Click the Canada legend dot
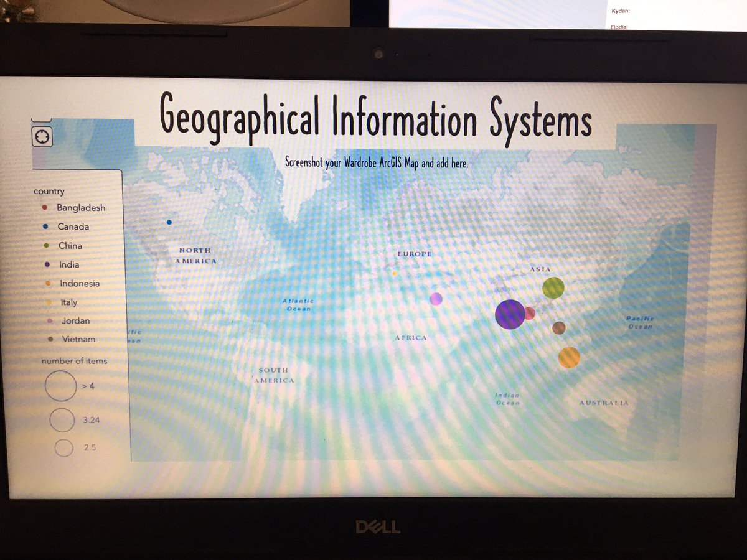 pos(45,226)
